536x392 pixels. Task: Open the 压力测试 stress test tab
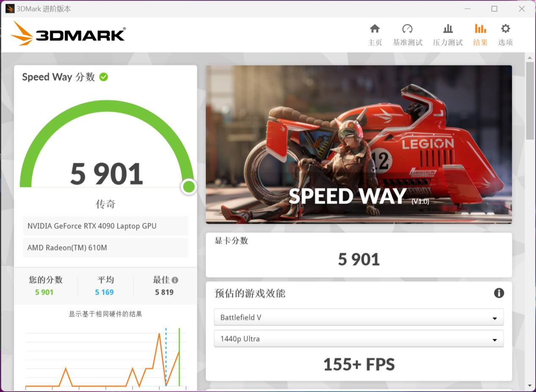[x=448, y=35]
